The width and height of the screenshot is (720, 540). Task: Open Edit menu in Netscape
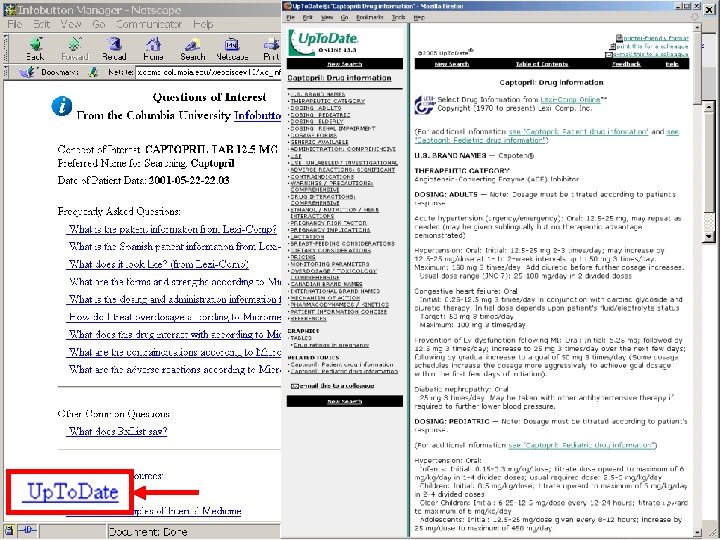tap(41, 24)
